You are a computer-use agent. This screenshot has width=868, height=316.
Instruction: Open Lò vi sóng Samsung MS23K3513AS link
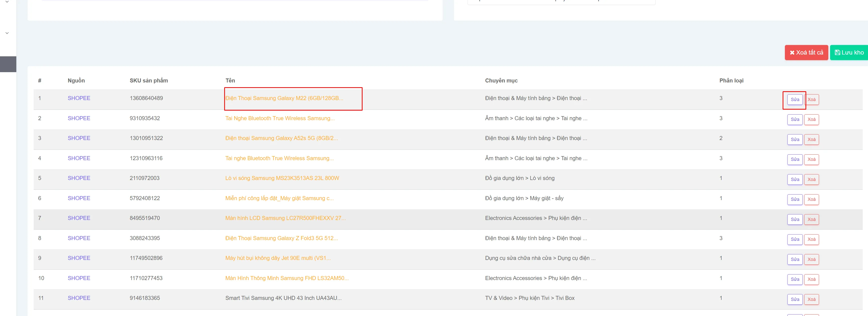[x=282, y=178]
